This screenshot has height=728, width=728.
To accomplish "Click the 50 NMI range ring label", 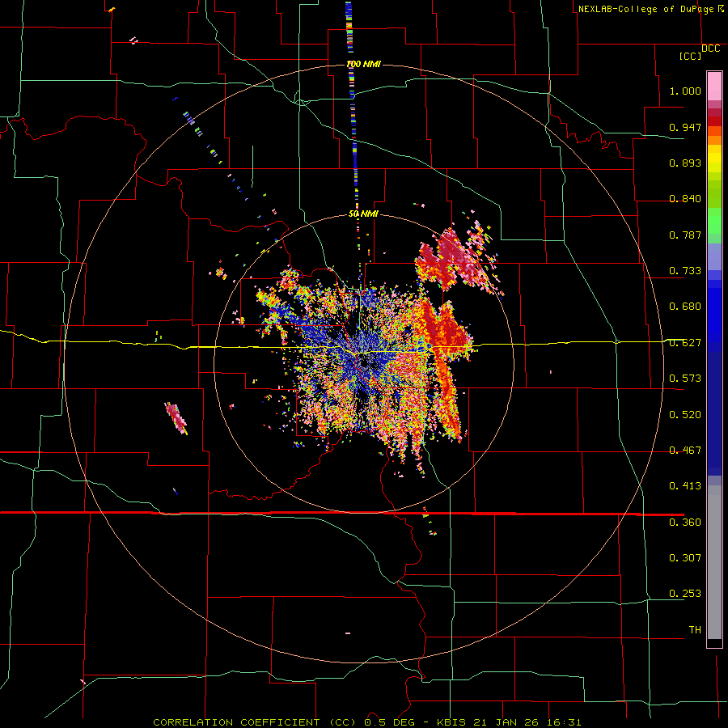I will point(363,214).
